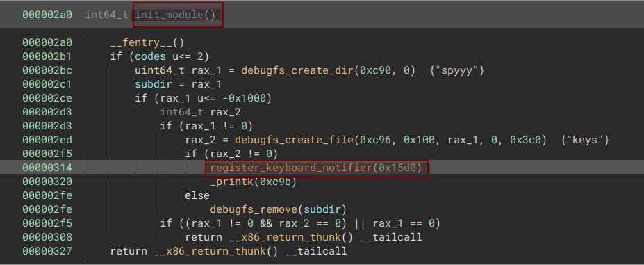644x265 pixels.
Task: Click the __fentry__() call
Action: (x=147, y=42)
